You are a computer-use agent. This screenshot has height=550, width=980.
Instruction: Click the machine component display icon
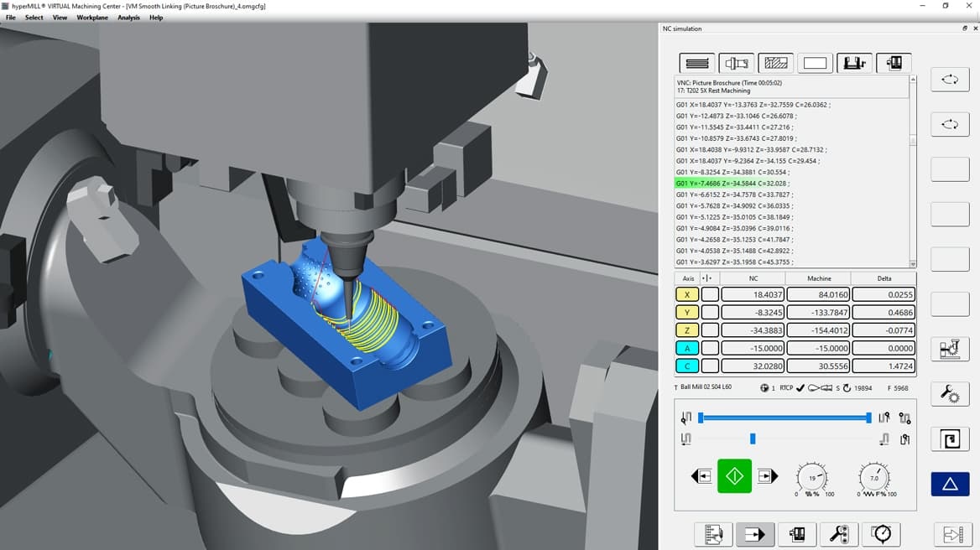pos(854,63)
